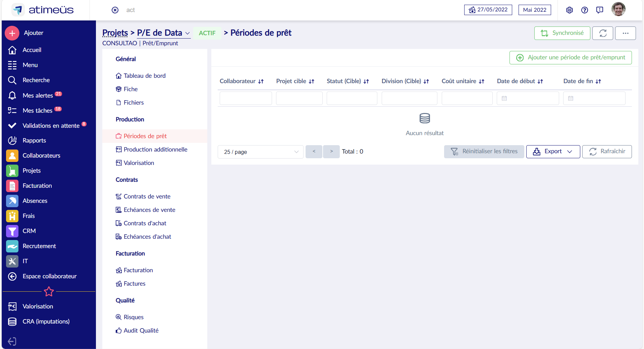
Task: Open Echéances d'achat menu item
Action: coord(144,237)
